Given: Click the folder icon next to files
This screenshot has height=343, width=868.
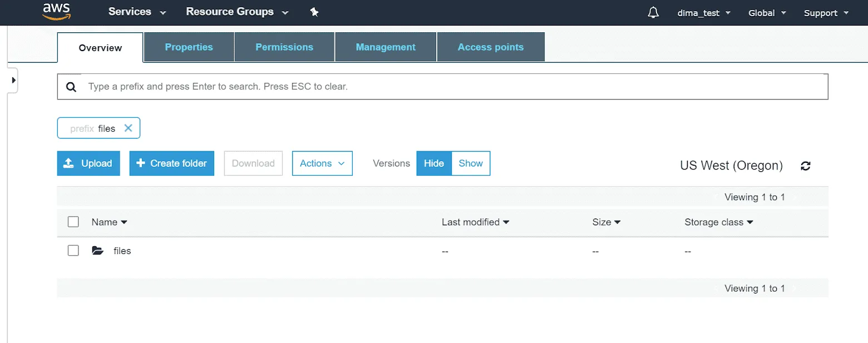Looking at the screenshot, I should [x=97, y=250].
